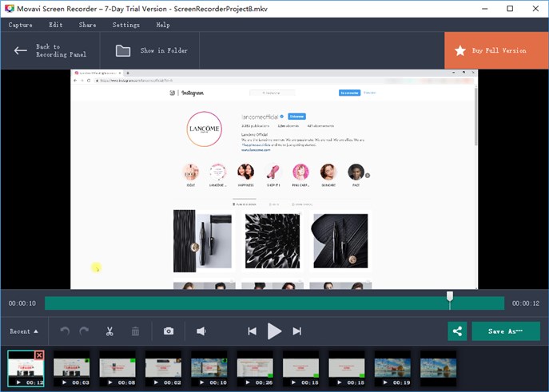Click the video preview area
This screenshot has height=392, width=549.
[x=274, y=180]
